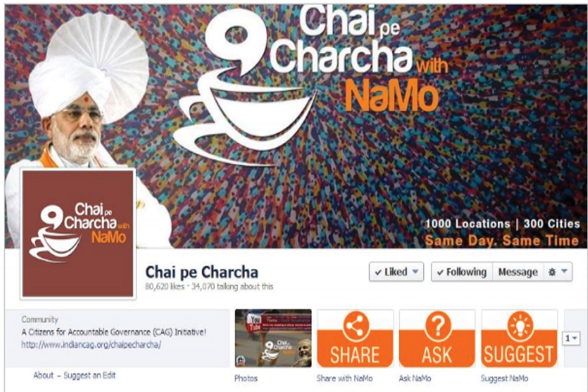588x392 pixels.
Task: Open the Photos thumbnail tile
Action: [x=273, y=338]
